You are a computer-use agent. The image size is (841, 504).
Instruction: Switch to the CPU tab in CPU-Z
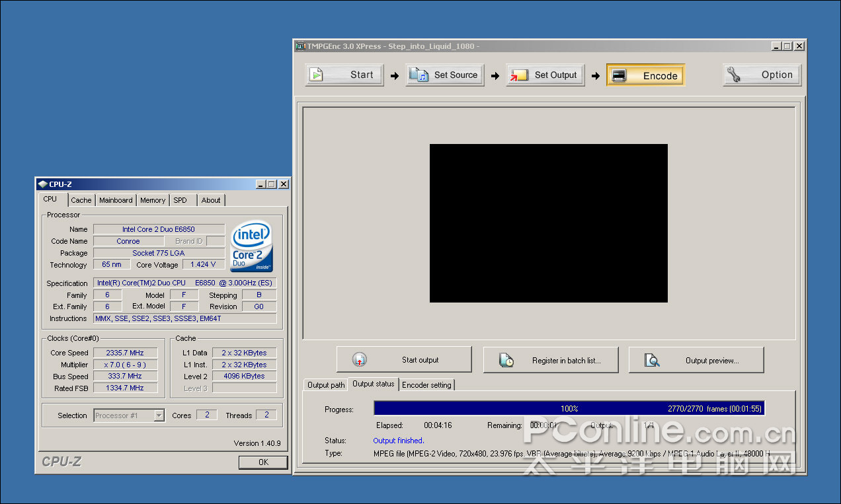coord(50,199)
